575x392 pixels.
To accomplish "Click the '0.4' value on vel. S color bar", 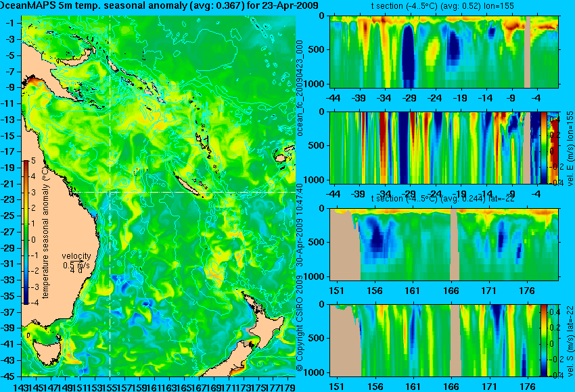I will (555, 312).
